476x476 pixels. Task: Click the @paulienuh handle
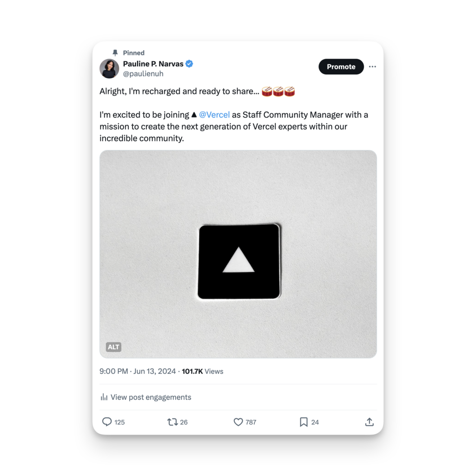click(143, 74)
